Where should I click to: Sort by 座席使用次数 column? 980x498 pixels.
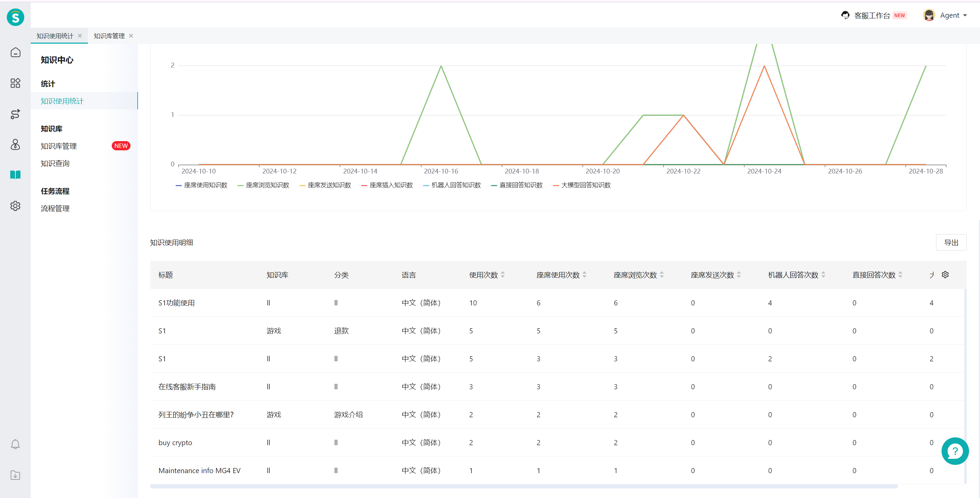pyautogui.click(x=584, y=275)
